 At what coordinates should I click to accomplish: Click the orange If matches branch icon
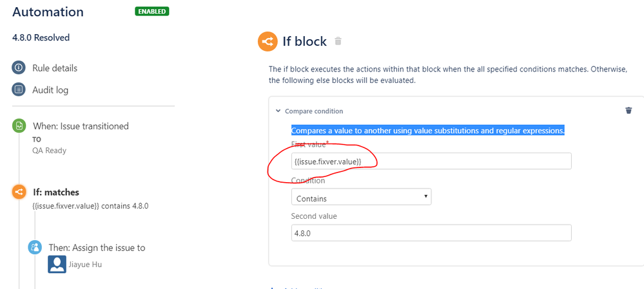click(19, 191)
